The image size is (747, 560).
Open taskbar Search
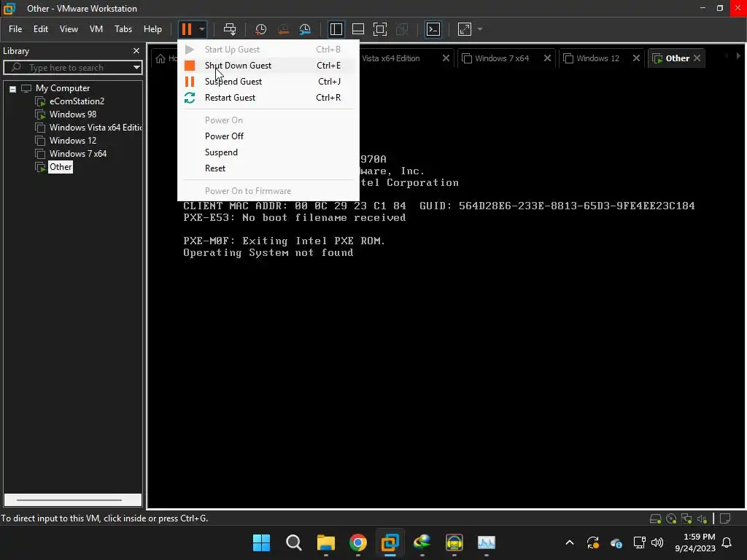(293, 542)
